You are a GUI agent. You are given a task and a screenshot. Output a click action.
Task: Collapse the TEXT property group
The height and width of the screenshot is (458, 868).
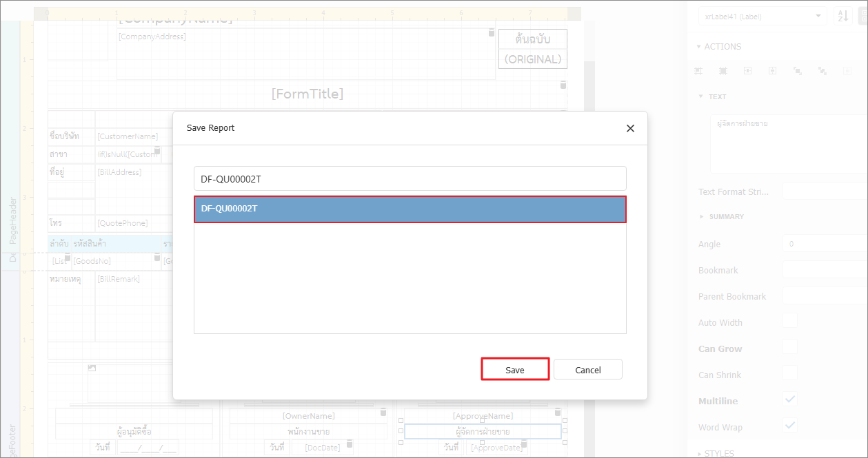pos(701,97)
